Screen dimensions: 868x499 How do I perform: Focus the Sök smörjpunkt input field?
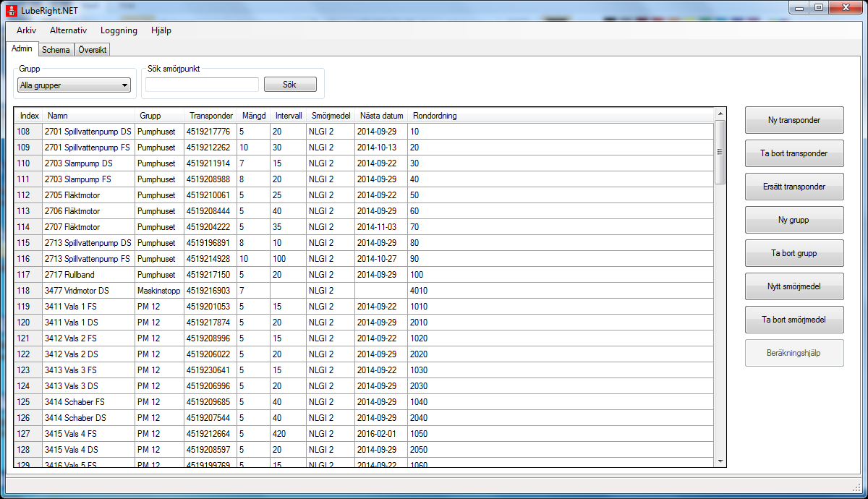point(202,85)
